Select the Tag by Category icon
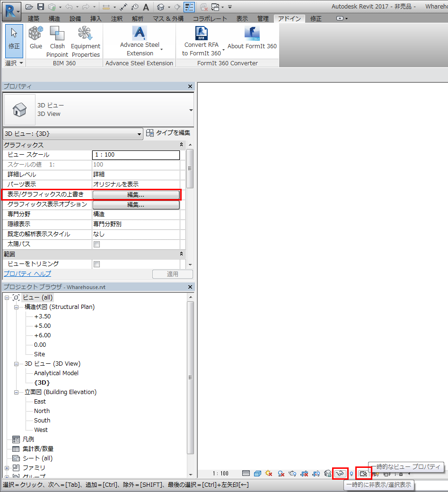This screenshot has width=448, height=492. point(135,7)
